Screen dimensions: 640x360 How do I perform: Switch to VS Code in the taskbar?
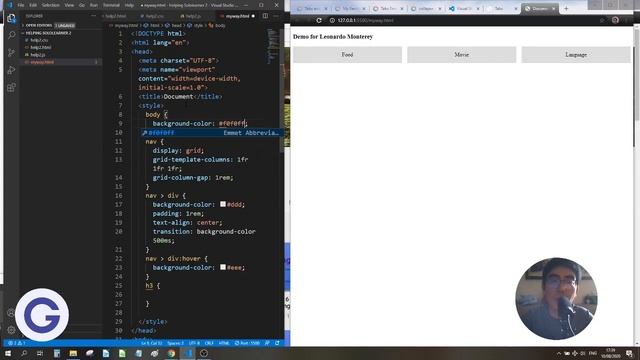click(x=188, y=353)
